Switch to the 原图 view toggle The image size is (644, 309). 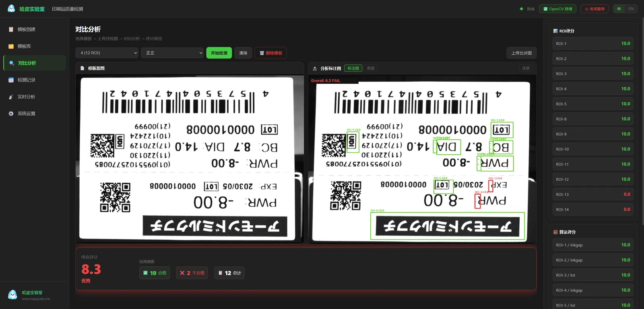point(371,68)
